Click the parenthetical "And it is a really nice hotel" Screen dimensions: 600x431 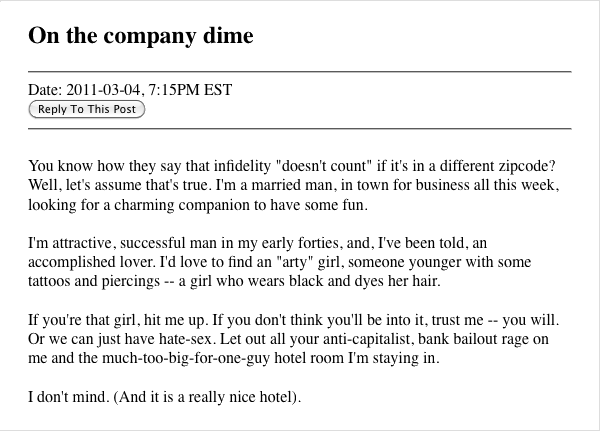(207, 397)
